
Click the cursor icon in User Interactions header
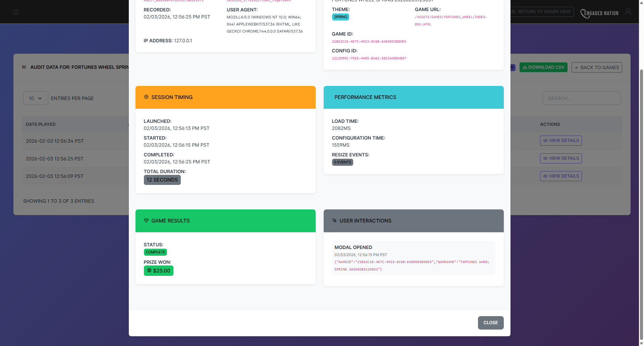coord(334,220)
